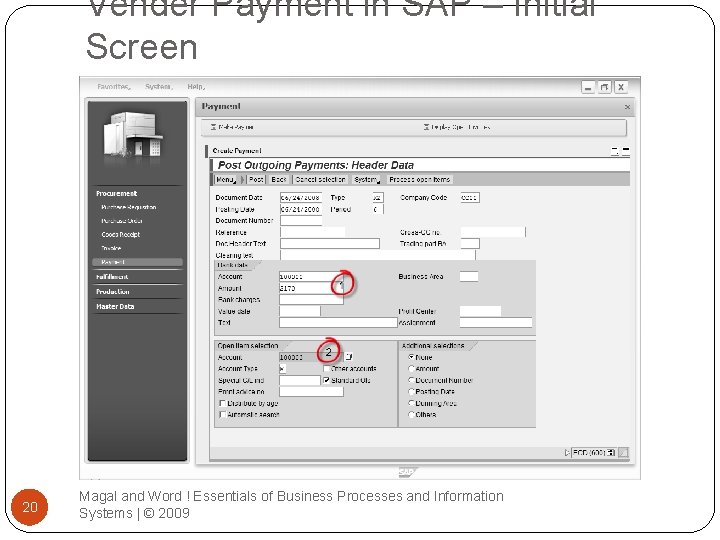This screenshot has height=540, width=720.
Task: Click the Trading part. BA field
Action: coord(470,243)
